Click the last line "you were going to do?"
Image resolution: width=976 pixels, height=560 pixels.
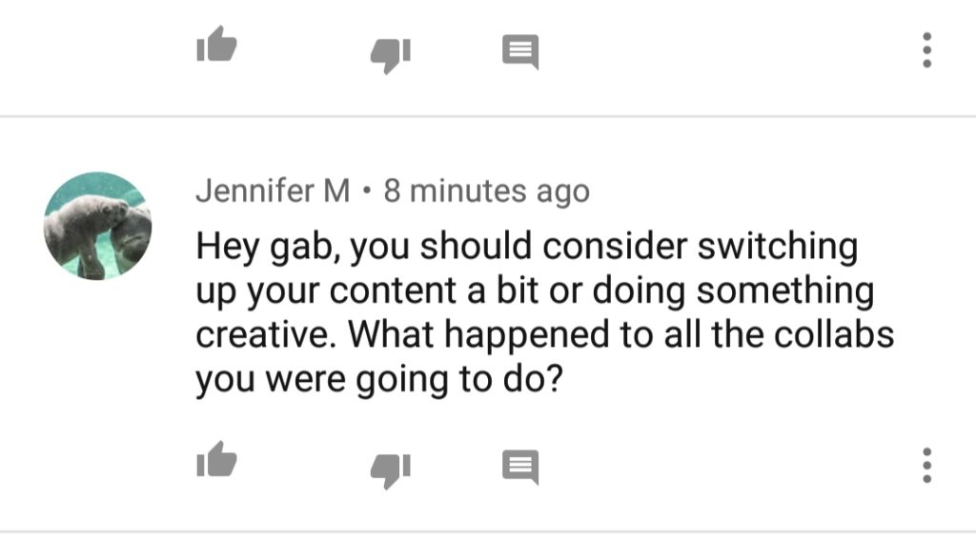pyautogui.click(x=377, y=379)
